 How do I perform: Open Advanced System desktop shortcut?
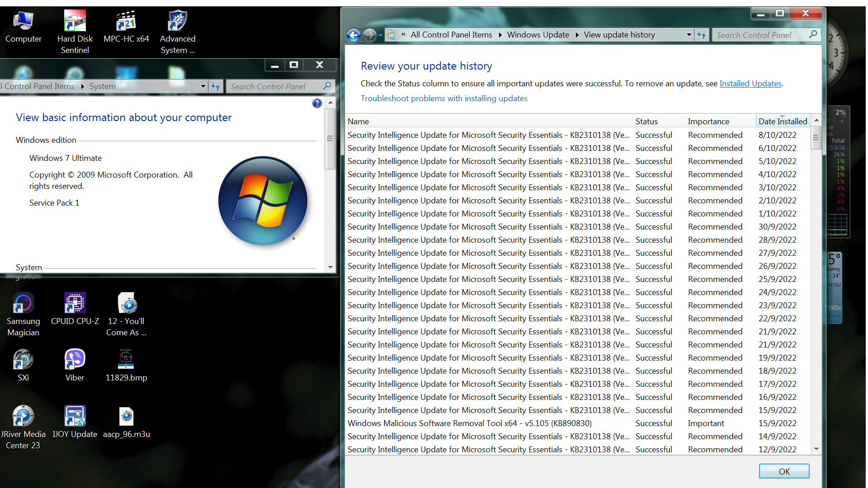178,32
